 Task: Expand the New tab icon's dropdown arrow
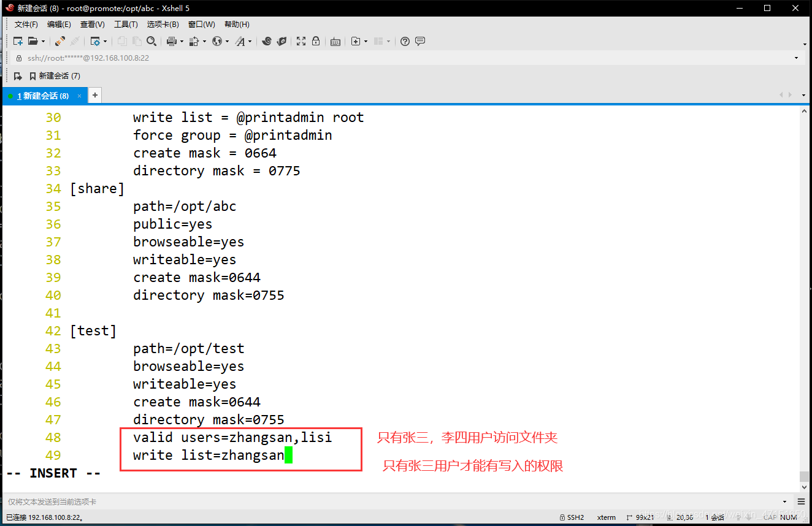point(366,42)
